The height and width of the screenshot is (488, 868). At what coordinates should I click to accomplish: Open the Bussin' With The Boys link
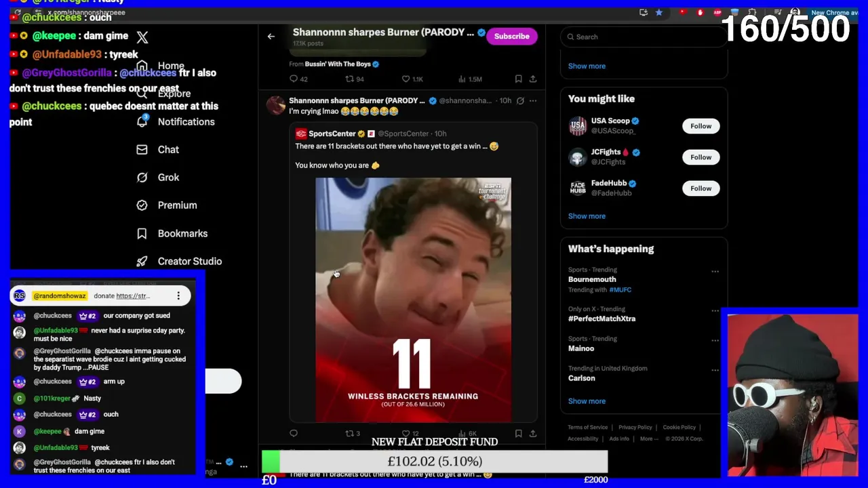(338, 64)
